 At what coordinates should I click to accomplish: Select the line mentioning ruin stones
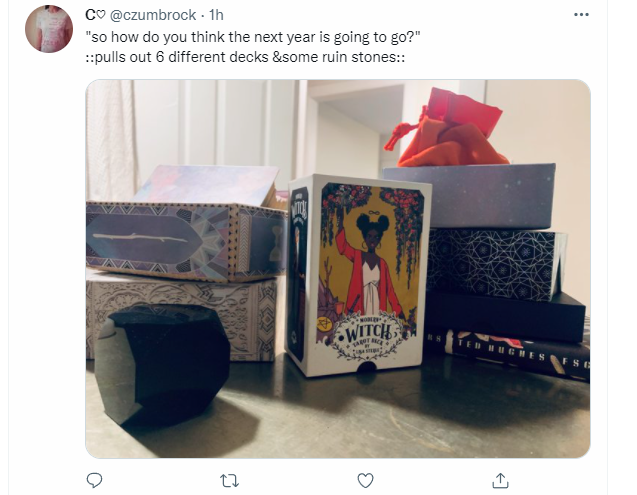pyautogui.click(x=245, y=57)
